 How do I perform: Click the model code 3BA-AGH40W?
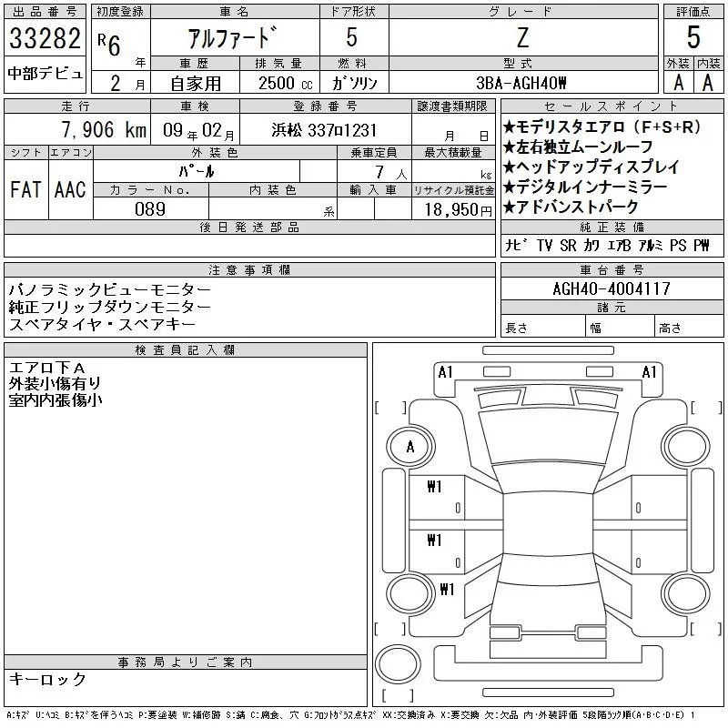(x=521, y=83)
